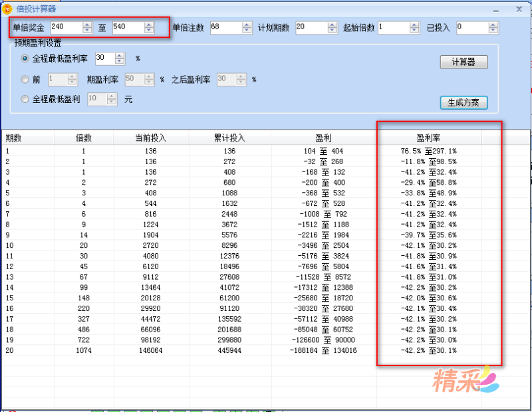Click the 盈利 cell "-368 至 532"
Viewport: 532px width, 412px height.
coord(323,193)
